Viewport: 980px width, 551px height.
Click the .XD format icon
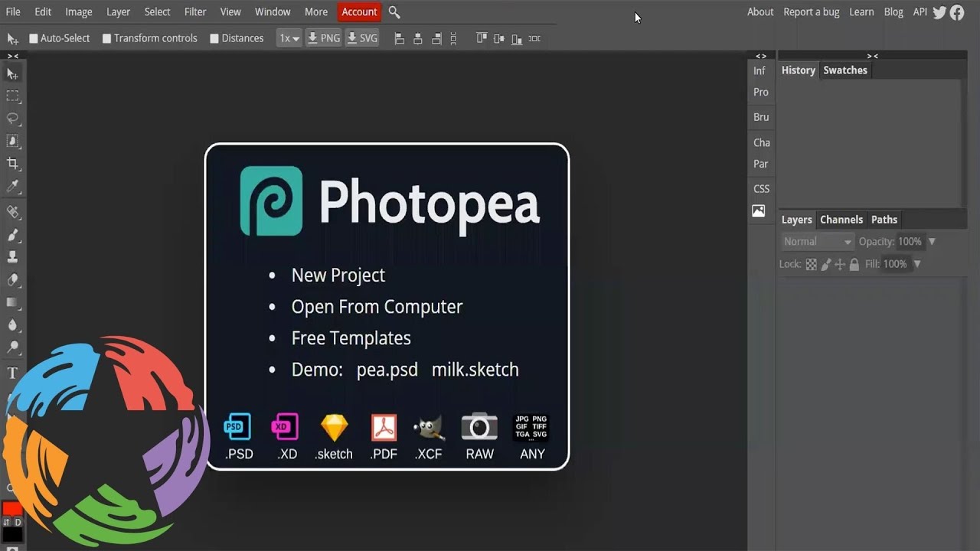[x=286, y=427]
